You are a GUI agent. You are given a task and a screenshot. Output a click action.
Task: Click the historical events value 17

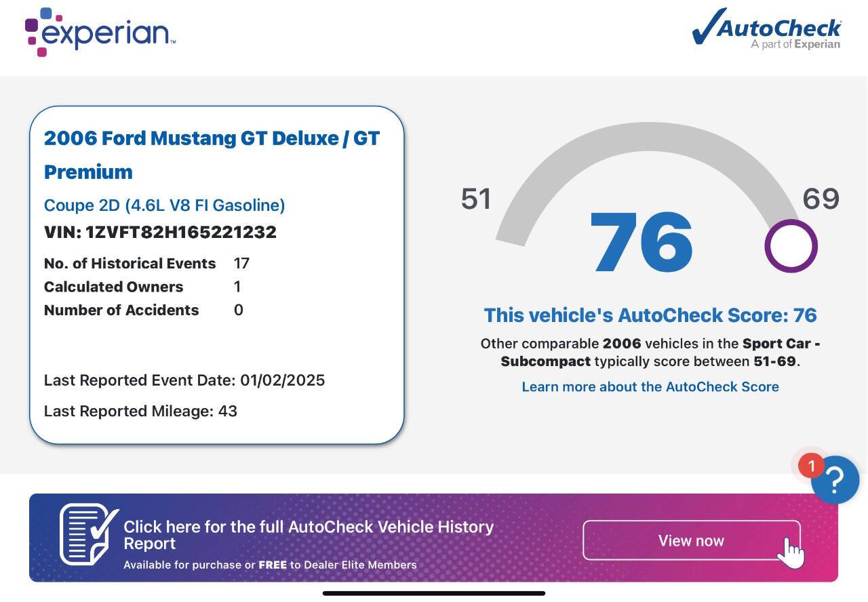[241, 263]
